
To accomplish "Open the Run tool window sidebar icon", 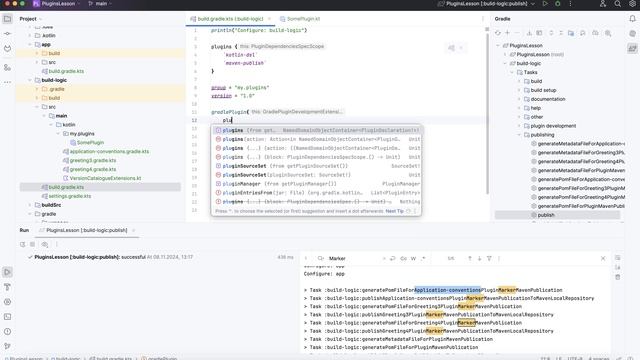I will click(x=7, y=272).
